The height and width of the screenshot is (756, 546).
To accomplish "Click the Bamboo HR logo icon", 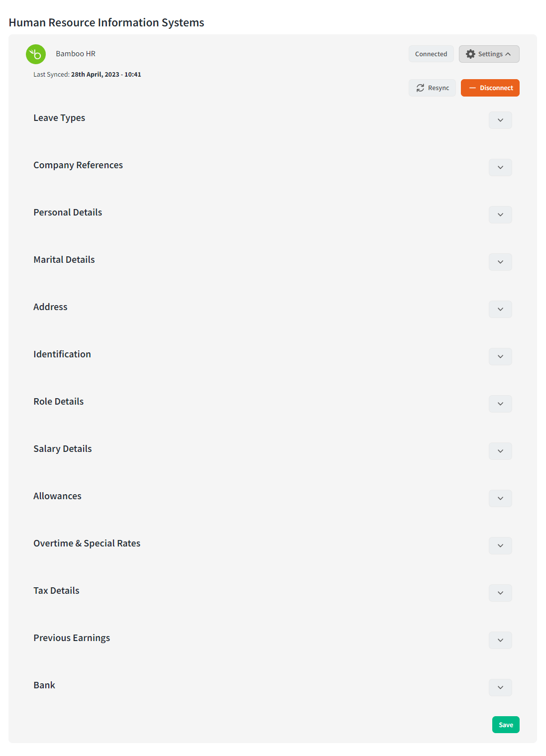I will (35, 54).
